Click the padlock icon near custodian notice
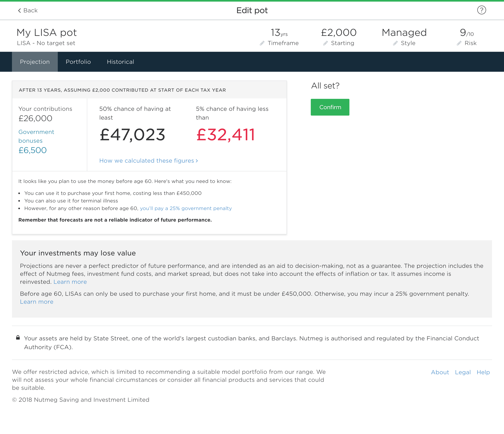Viewport: 504px width, 434px height. [18, 337]
